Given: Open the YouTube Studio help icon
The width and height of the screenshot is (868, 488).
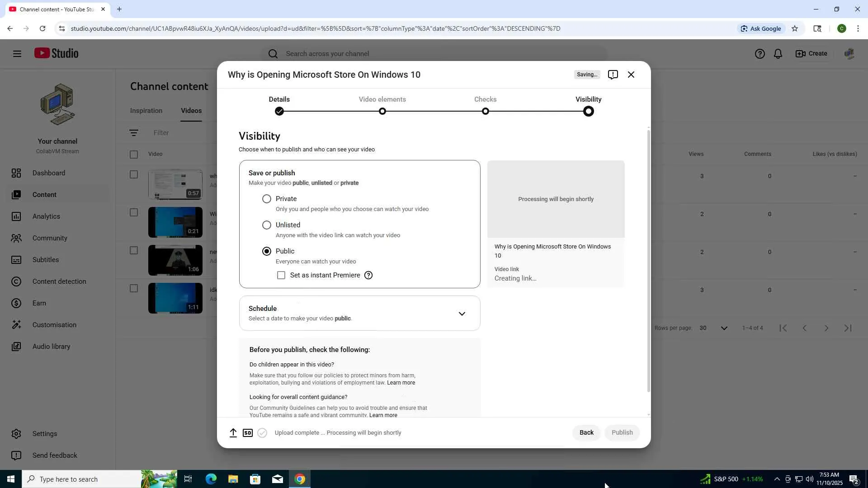Looking at the screenshot, I should [x=759, y=54].
